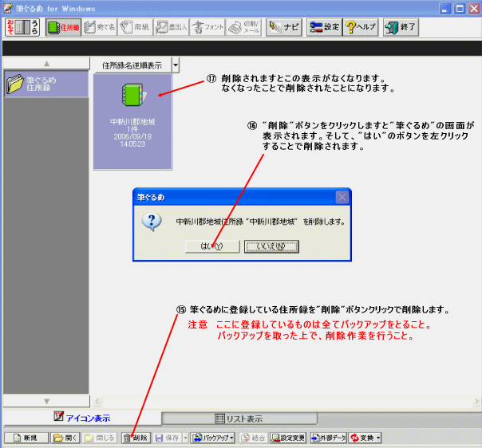Click the horizontal scrollbar right arrow

click(x=476, y=401)
